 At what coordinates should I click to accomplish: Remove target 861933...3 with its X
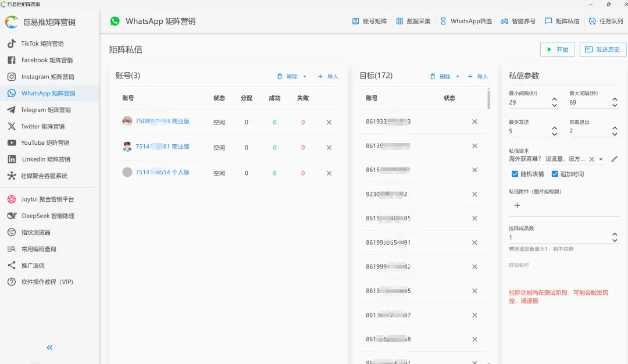coord(474,122)
